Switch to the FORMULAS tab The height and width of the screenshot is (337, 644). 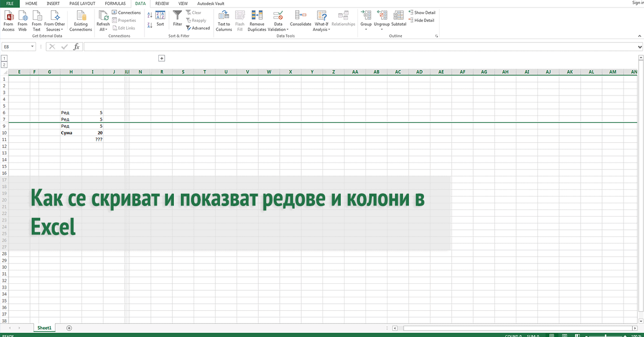pyautogui.click(x=115, y=3)
